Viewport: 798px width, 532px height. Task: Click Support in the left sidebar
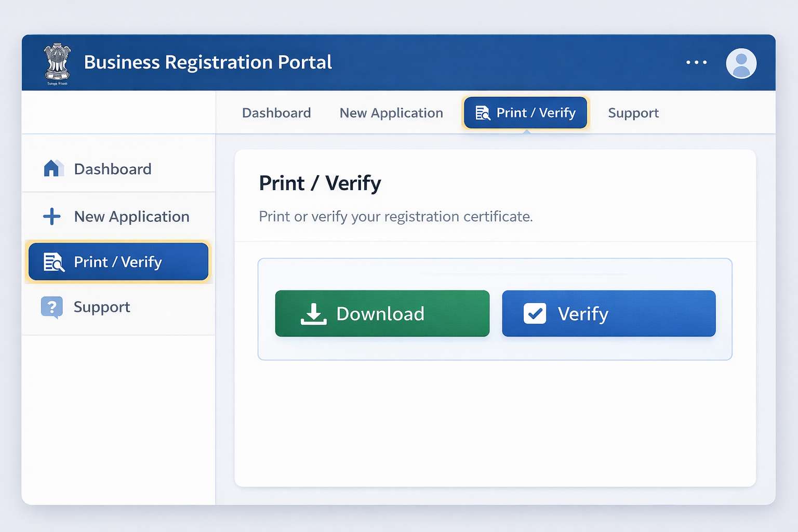click(x=101, y=307)
